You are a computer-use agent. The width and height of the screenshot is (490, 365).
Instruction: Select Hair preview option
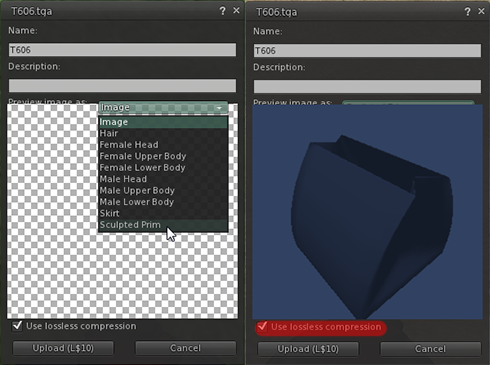coord(163,133)
